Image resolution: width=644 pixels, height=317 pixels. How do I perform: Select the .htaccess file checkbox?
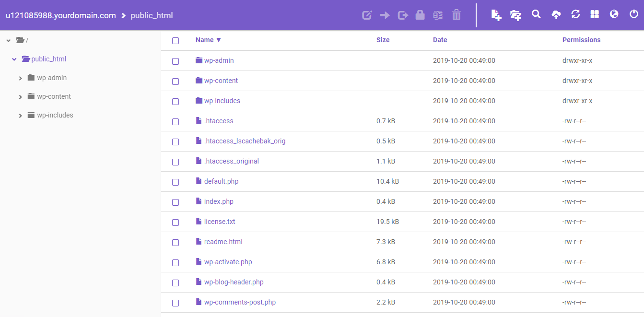click(176, 122)
